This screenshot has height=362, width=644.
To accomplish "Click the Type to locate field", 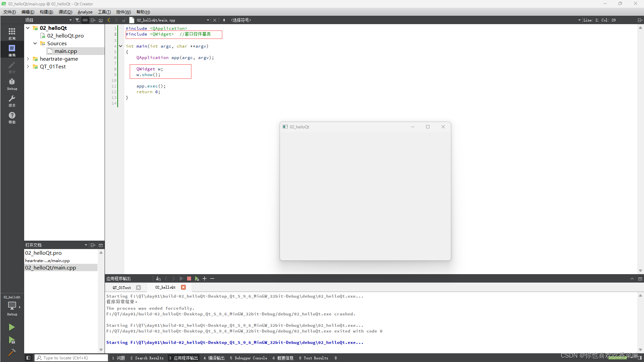I will coord(71,358).
